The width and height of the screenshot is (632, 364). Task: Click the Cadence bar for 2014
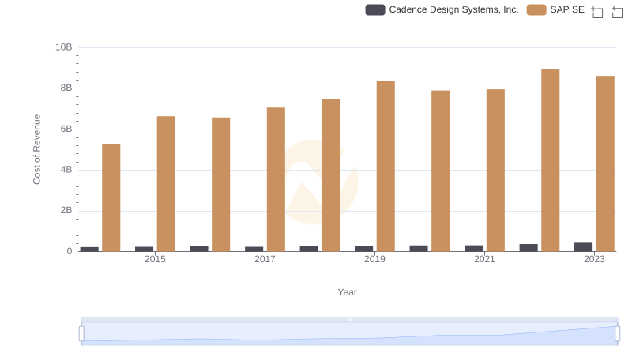point(89,250)
